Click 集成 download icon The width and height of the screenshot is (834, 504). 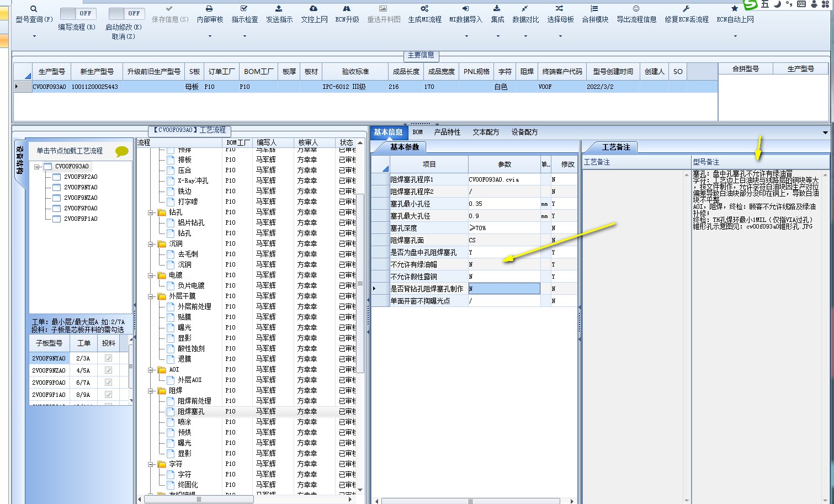[497, 9]
